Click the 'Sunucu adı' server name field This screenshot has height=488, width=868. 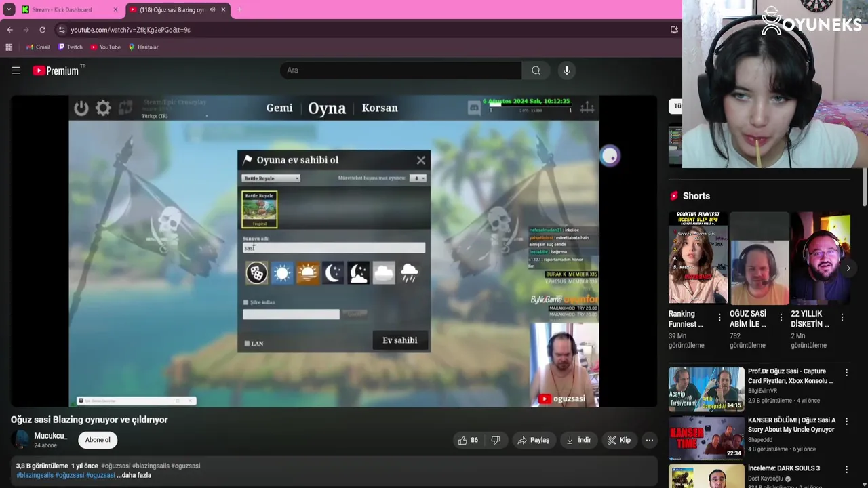tap(334, 248)
